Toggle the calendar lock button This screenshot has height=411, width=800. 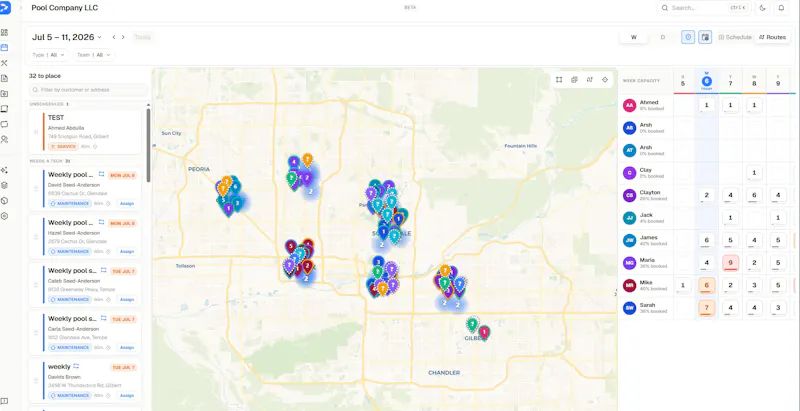point(705,37)
